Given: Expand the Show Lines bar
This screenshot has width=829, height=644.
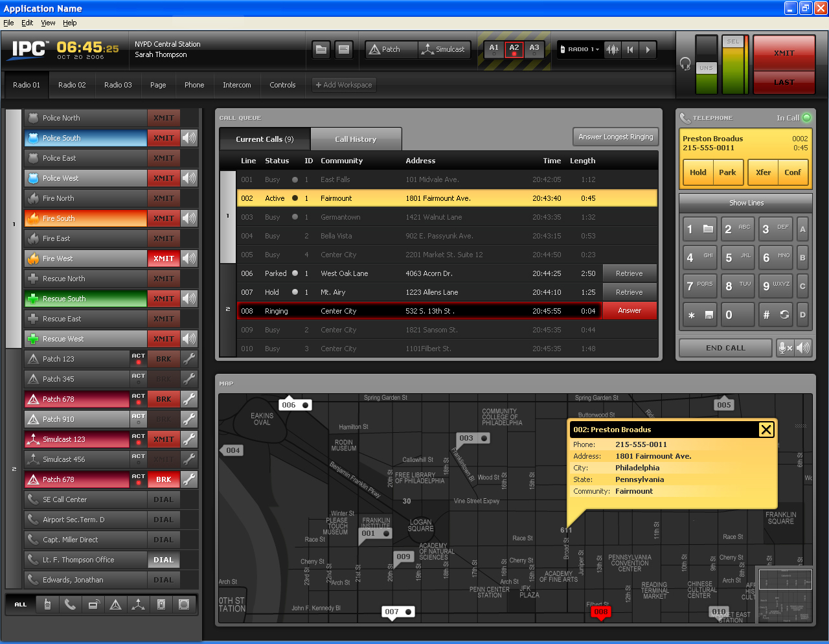Looking at the screenshot, I should (x=745, y=203).
